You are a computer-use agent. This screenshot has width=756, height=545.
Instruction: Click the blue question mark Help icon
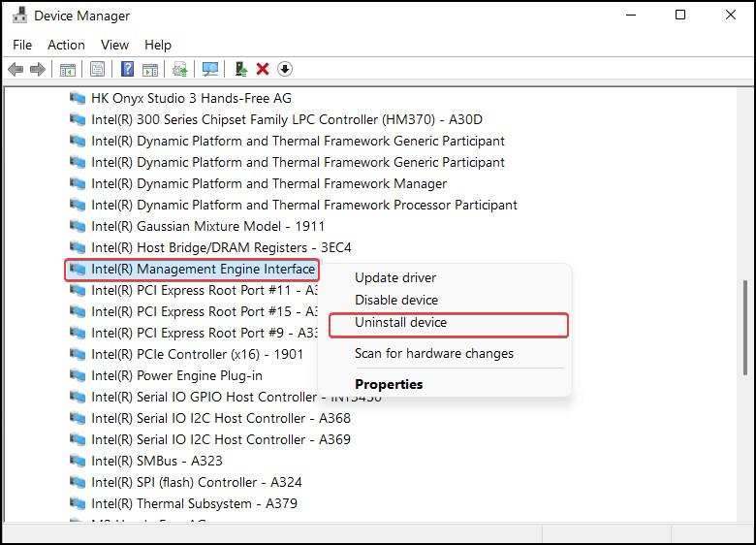127,69
